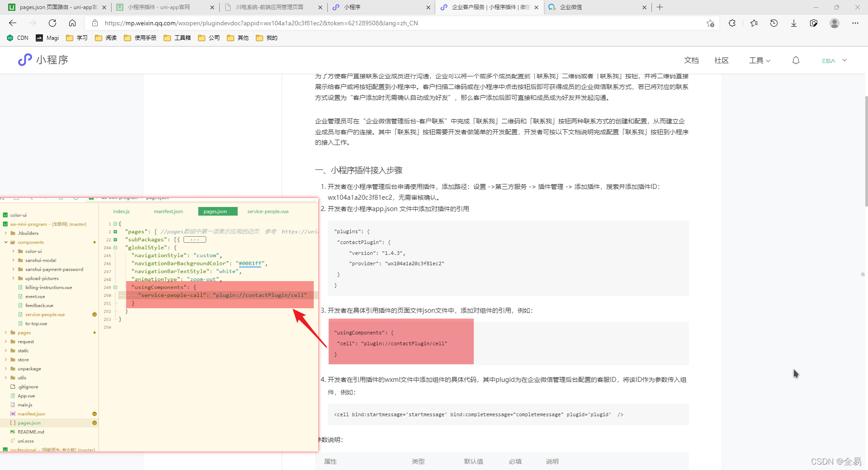Close the 企业微信 tab
The height and width of the screenshot is (470, 868).
pos(644,7)
